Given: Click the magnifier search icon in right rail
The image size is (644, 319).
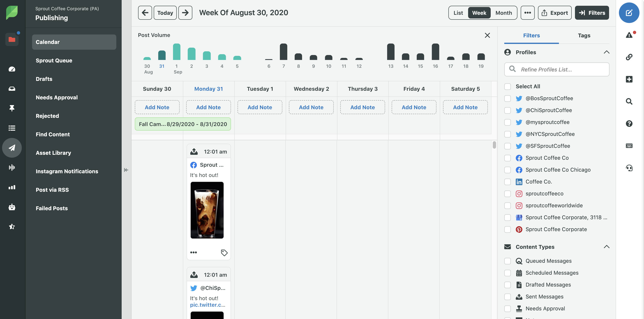Looking at the screenshot, I should coord(629,101).
